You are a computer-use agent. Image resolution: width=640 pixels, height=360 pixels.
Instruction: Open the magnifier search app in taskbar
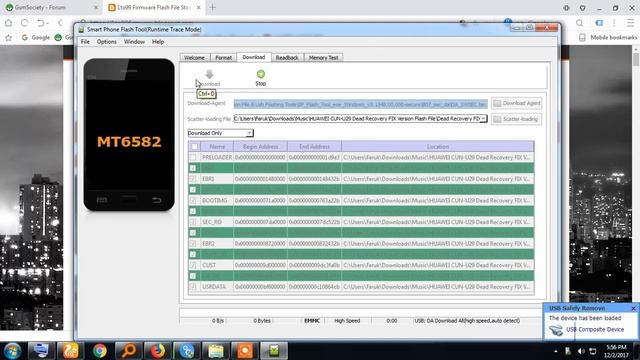pyautogui.click(x=129, y=351)
